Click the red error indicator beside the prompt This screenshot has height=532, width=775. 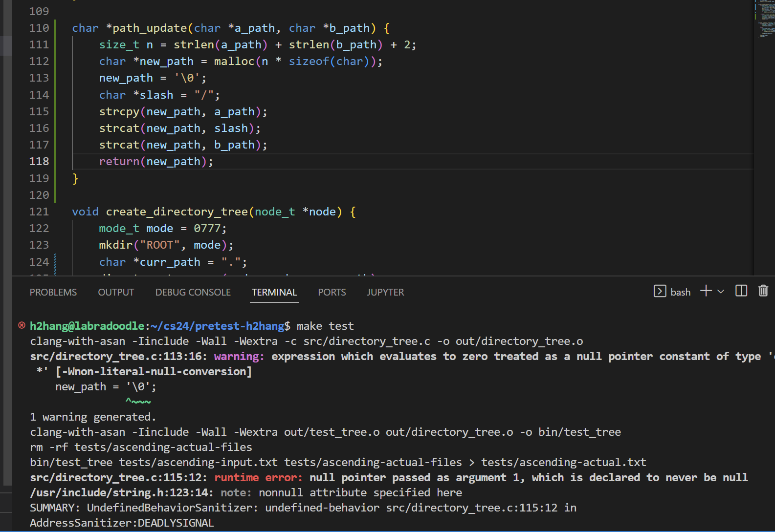(x=22, y=325)
